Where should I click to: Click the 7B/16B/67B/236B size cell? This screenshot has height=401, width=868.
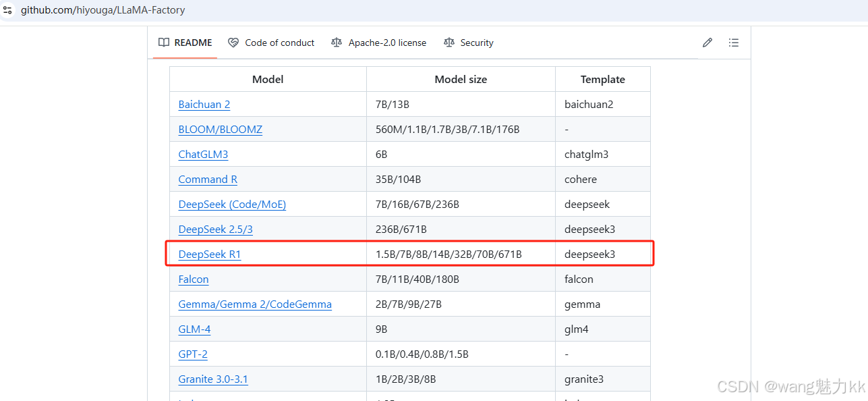pos(461,205)
